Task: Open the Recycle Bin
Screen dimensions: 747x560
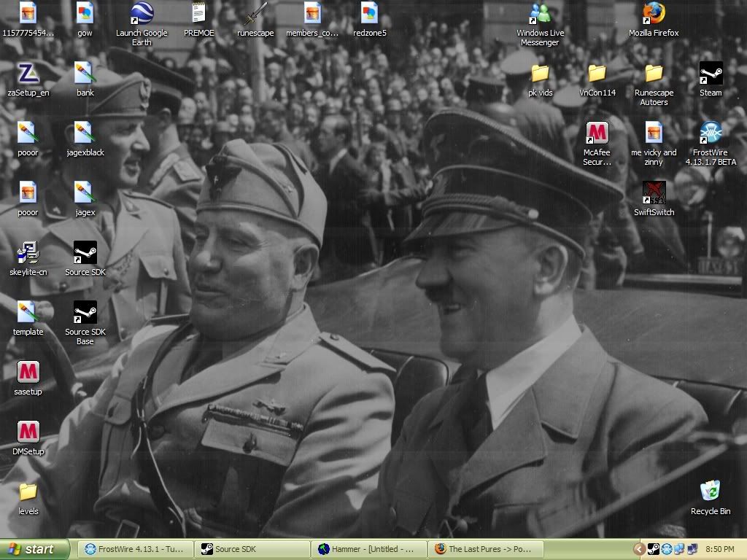Action: pos(711,491)
